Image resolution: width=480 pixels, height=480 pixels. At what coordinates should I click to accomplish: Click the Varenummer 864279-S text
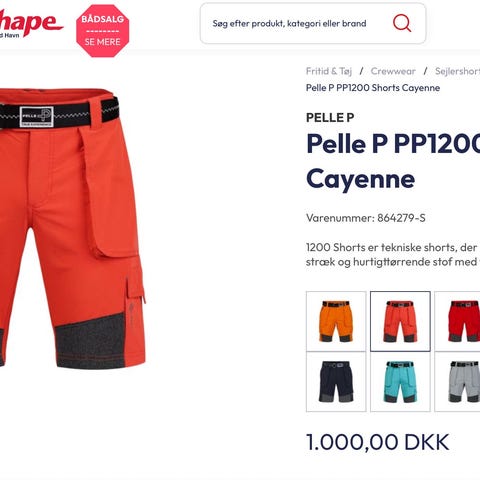click(366, 218)
